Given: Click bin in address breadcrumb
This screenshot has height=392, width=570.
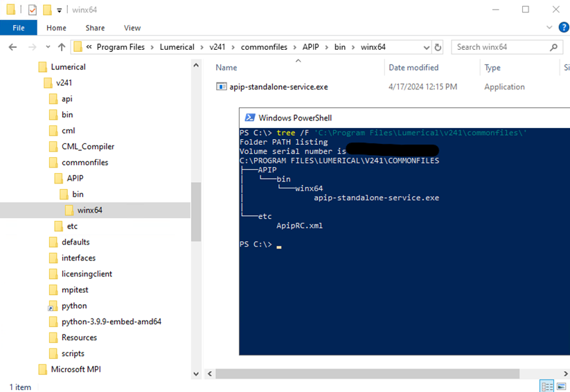Looking at the screenshot, I should tap(340, 47).
